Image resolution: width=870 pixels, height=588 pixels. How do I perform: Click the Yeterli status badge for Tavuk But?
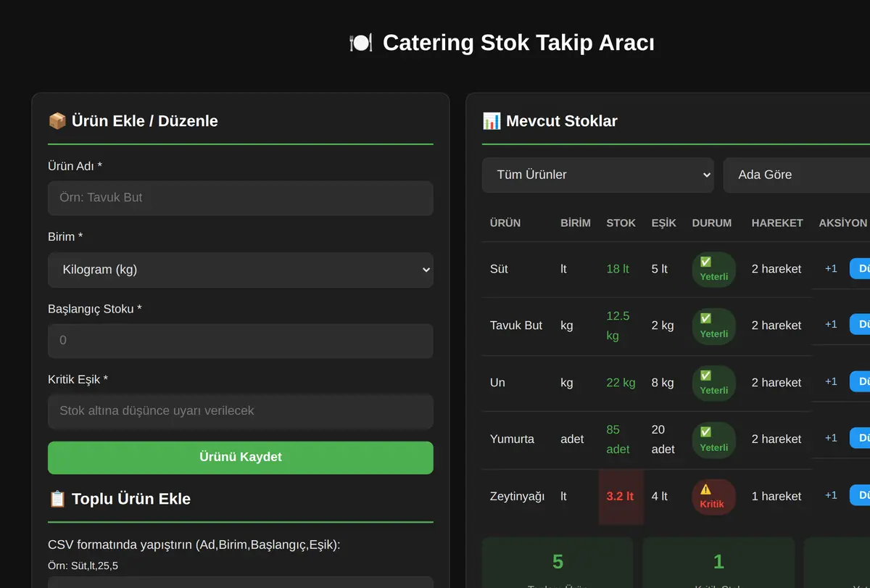(714, 326)
